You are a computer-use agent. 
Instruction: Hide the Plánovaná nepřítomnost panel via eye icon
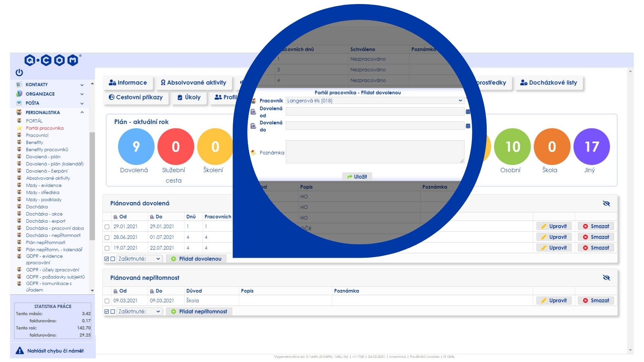(606, 278)
